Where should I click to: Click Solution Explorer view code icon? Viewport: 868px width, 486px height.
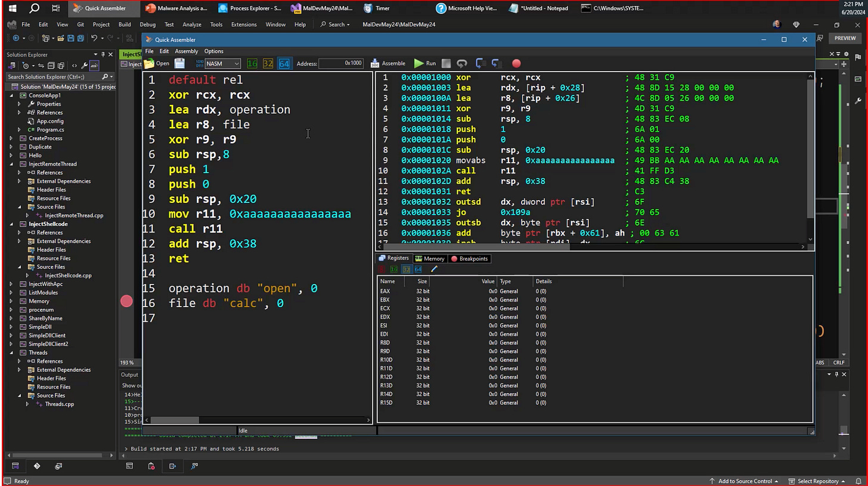click(75, 66)
